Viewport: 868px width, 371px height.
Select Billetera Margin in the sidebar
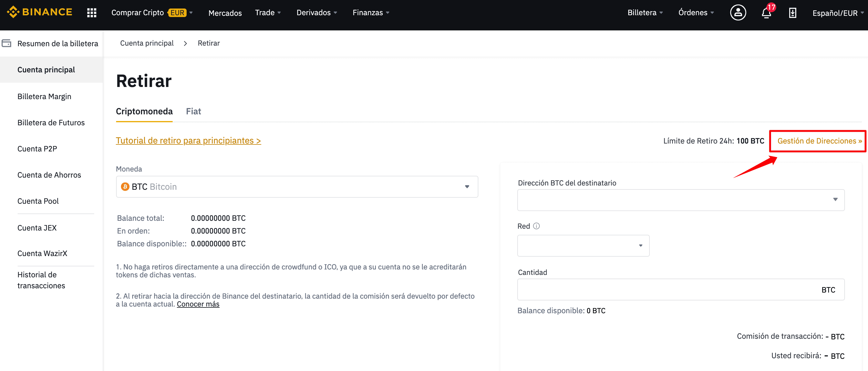(44, 96)
